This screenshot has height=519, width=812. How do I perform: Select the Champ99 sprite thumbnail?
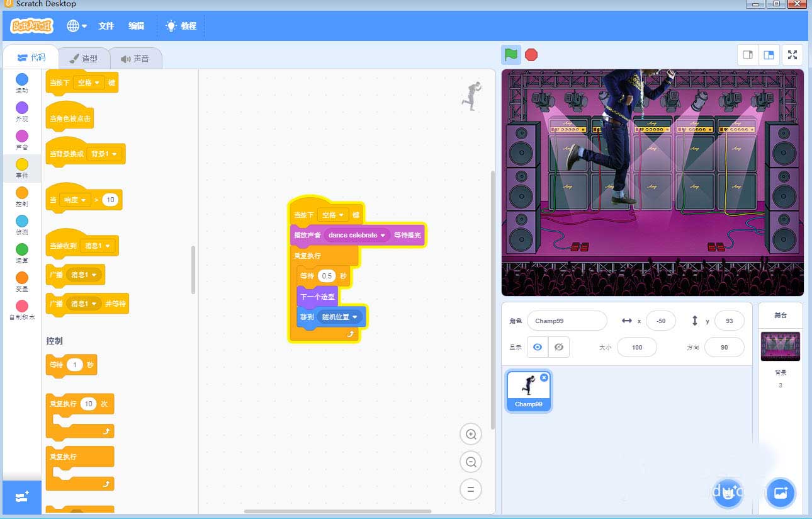coord(528,391)
